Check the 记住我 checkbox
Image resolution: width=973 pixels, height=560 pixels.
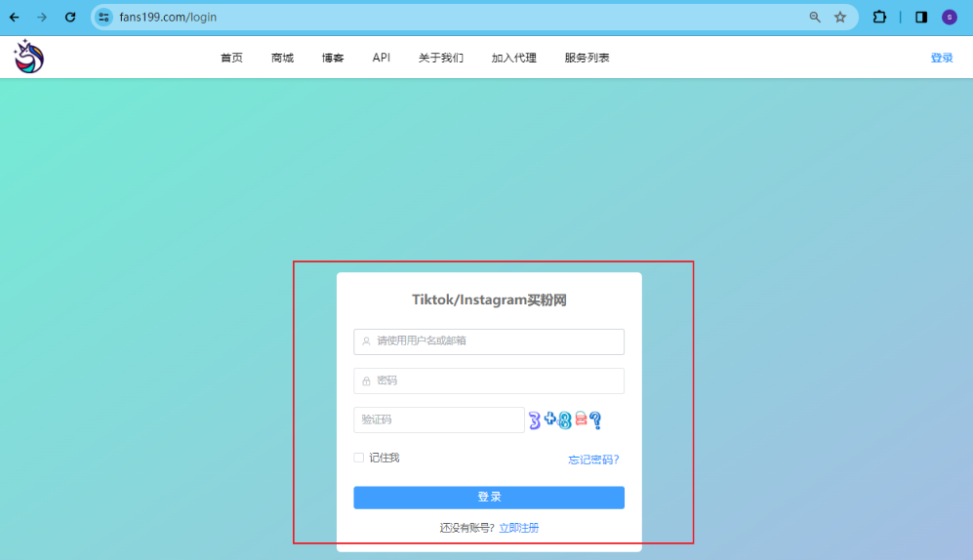tap(359, 458)
